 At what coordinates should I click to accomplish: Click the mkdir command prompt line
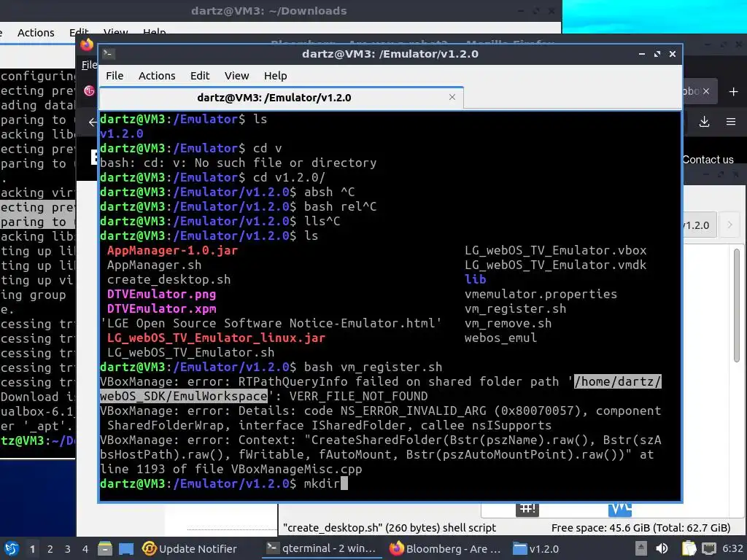(x=224, y=484)
